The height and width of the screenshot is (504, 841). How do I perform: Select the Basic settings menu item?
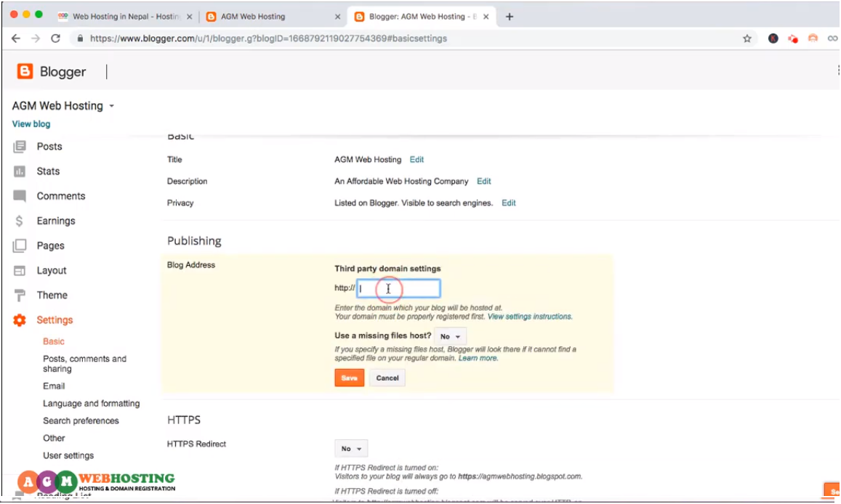tap(53, 341)
